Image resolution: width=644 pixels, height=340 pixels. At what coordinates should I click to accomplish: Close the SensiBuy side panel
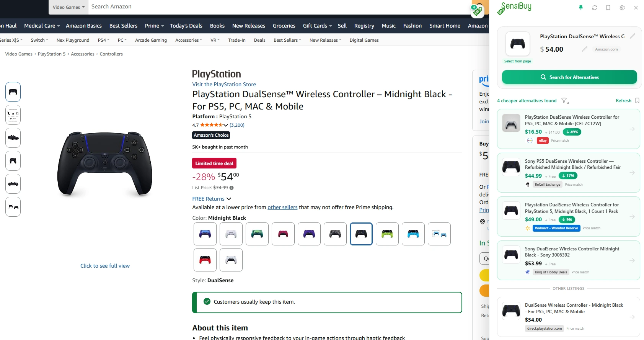(636, 8)
